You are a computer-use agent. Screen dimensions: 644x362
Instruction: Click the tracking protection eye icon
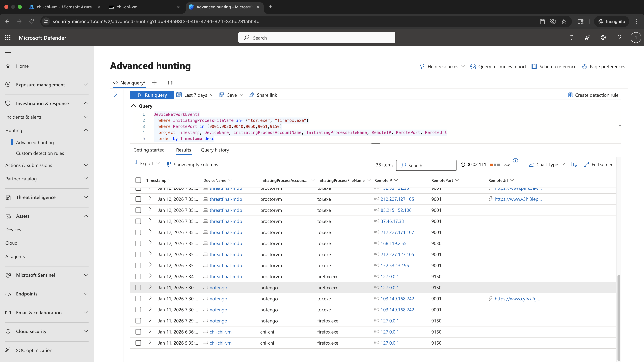[x=553, y=21]
